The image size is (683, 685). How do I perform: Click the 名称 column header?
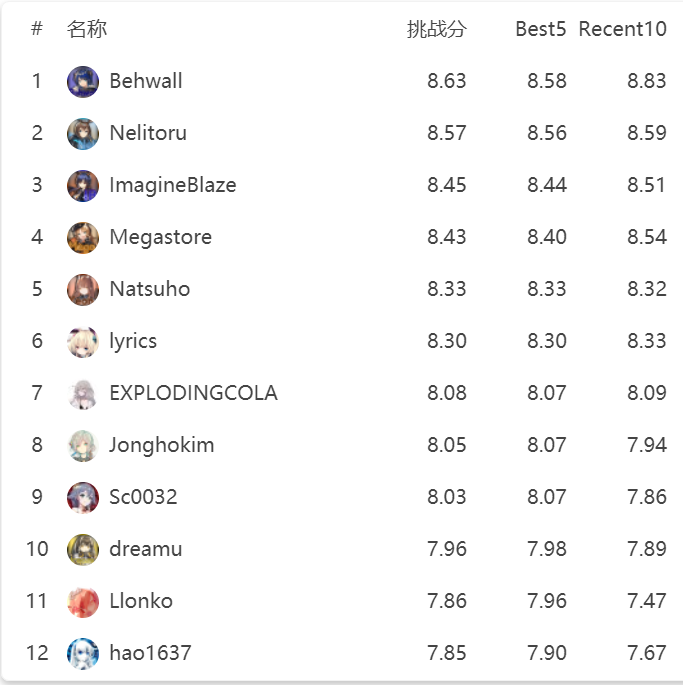87,29
